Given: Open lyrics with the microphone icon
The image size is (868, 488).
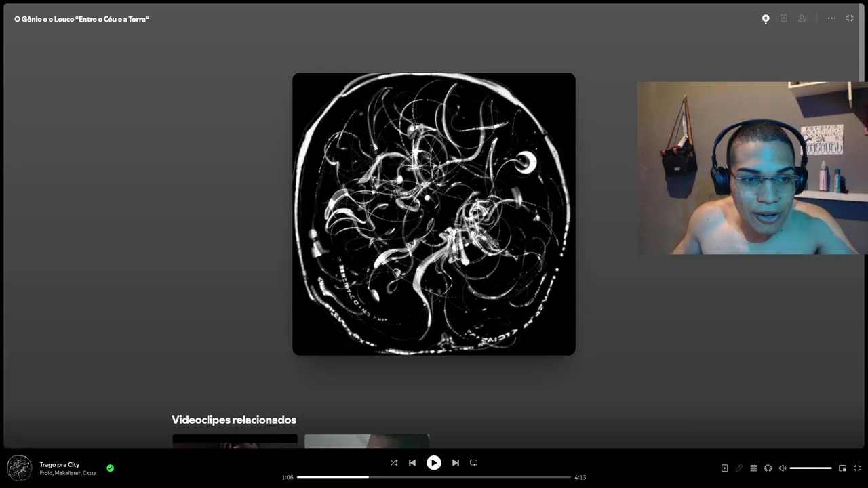Looking at the screenshot, I should click(x=739, y=468).
